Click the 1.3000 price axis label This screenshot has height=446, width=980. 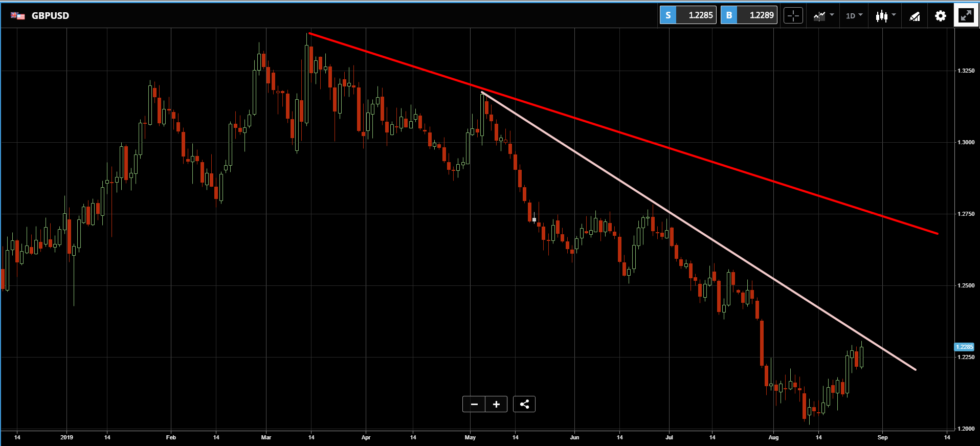[966, 142]
